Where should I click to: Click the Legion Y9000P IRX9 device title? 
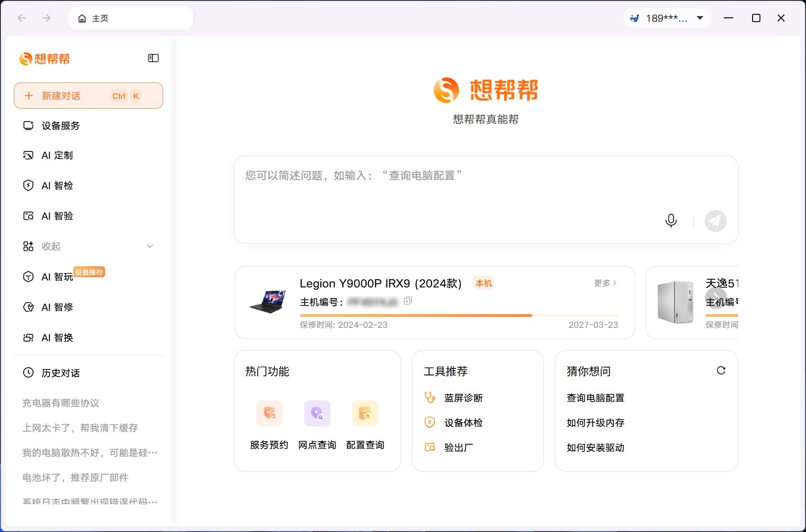click(381, 283)
